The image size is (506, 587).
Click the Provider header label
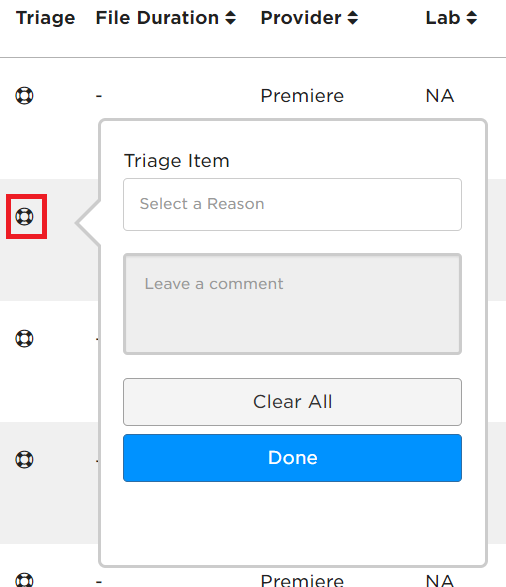[301, 18]
